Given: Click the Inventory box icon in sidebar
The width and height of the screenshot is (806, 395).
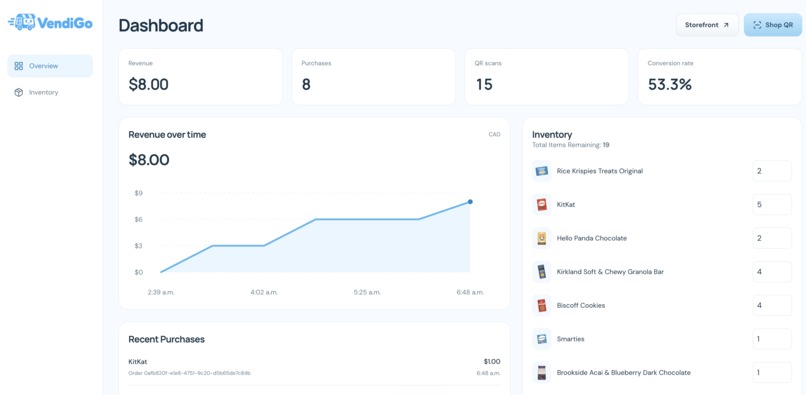Looking at the screenshot, I should 19,93.
